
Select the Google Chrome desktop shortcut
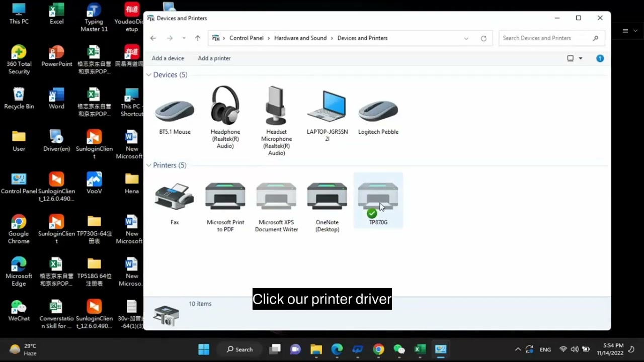click(19, 230)
